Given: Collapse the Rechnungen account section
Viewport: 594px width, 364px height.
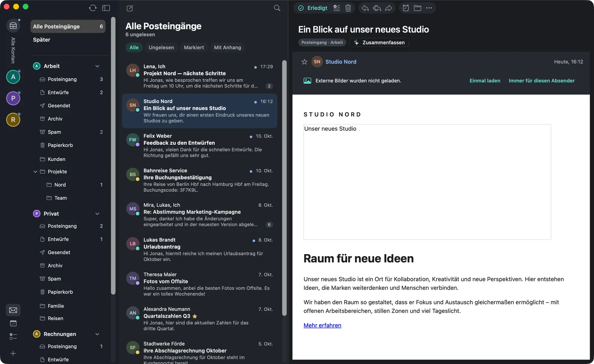Looking at the screenshot, I should click(x=97, y=334).
